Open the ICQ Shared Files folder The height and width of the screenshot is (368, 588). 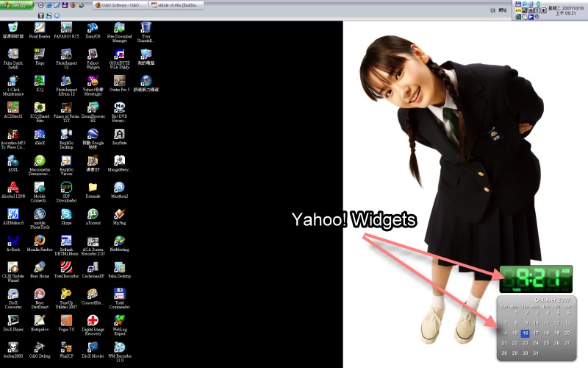[40, 112]
